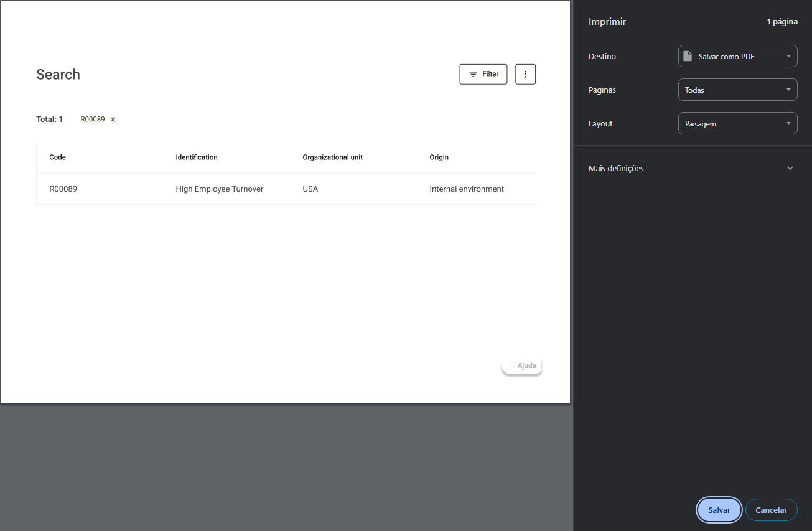The width and height of the screenshot is (812, 531).
Task: Click the Code column header
Action: coord(58,157)
